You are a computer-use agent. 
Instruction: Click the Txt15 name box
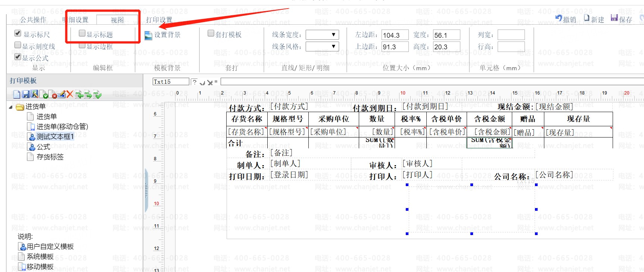[x=171, y=82]
